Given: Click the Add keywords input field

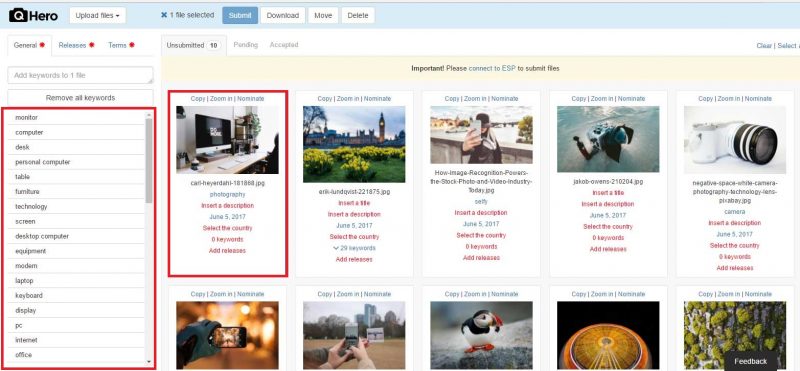Looking at the screenshot, I should click(x=80, y=75).
